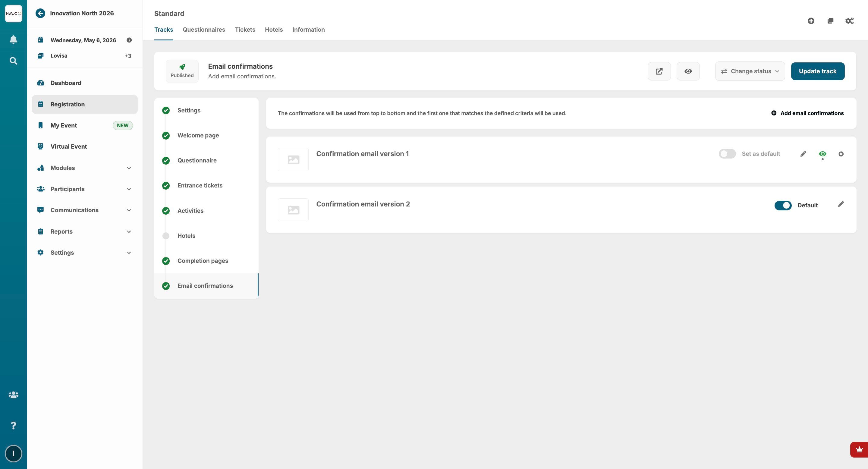
Task: Toggle the Default switch on version 2
Action: (782, 206)
